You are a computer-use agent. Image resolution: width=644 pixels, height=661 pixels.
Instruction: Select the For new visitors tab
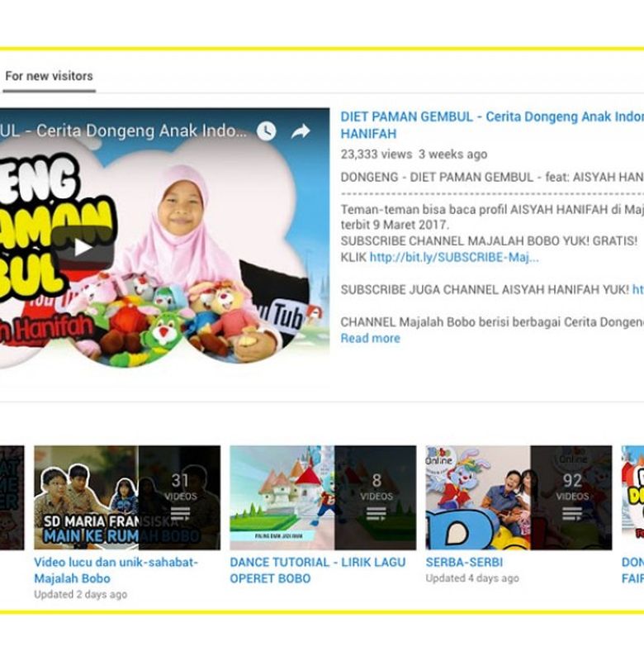pos(49,76)
